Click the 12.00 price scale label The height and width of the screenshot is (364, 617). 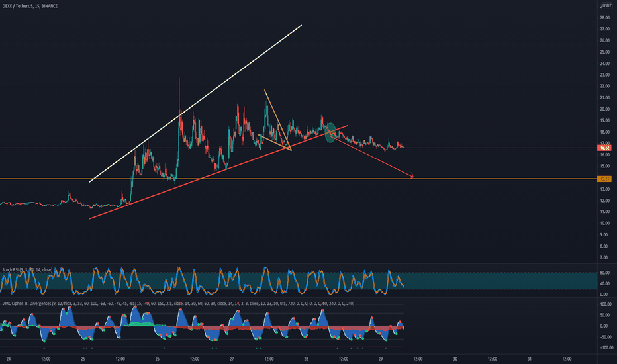(x=605, y=201)
